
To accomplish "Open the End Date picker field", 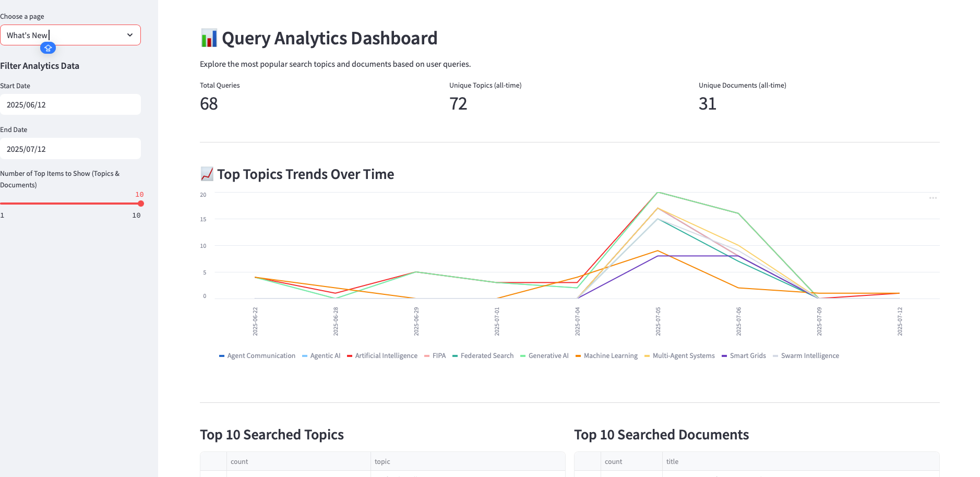I will click(x=70, y=149).
